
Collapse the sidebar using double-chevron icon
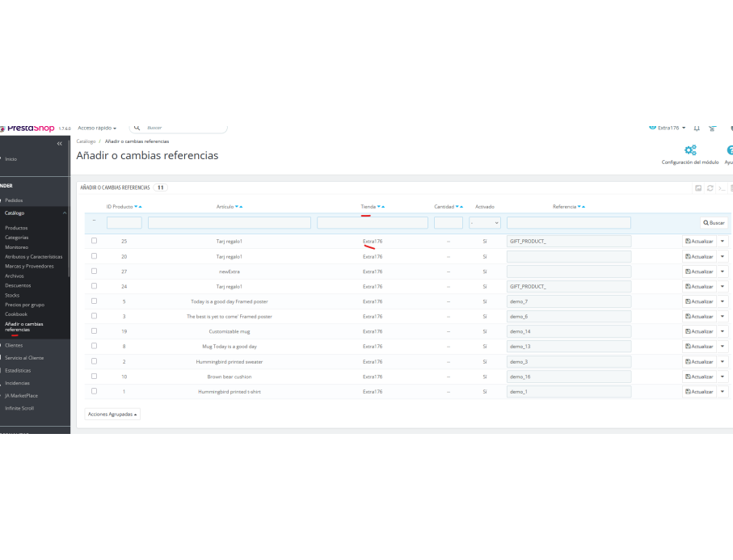[59, 144]
